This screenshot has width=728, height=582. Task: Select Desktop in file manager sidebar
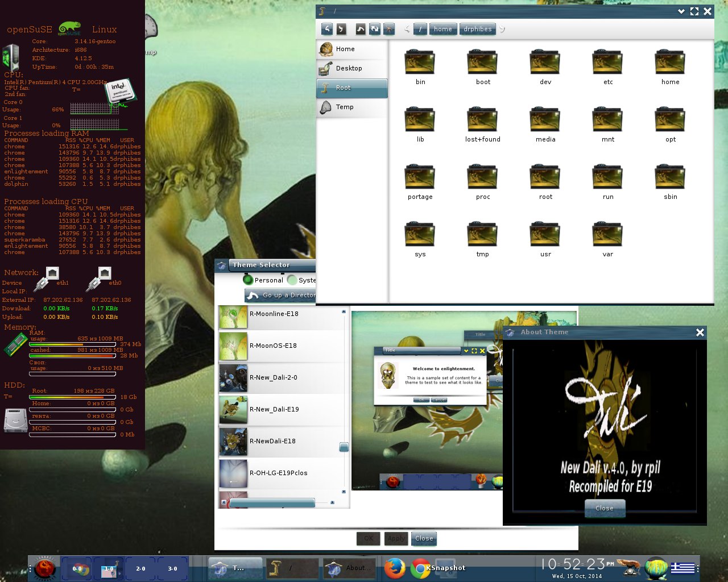coord(352,68)
